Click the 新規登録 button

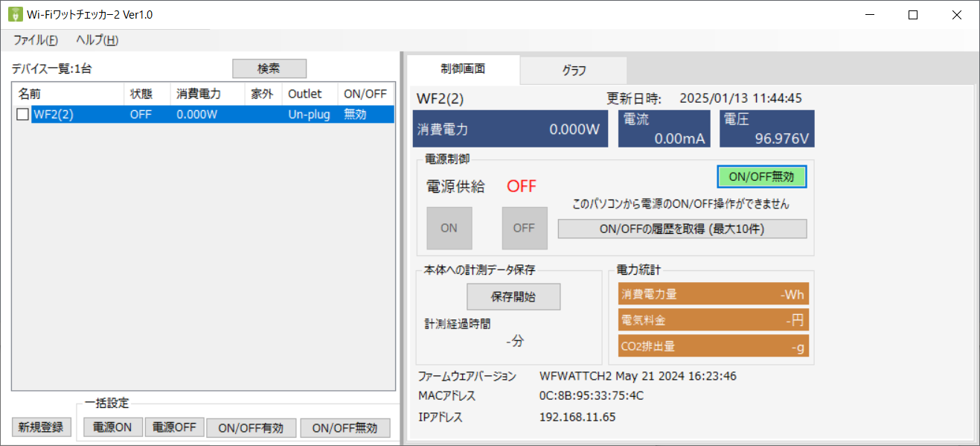pyautogui.click(x=42, y=427)
